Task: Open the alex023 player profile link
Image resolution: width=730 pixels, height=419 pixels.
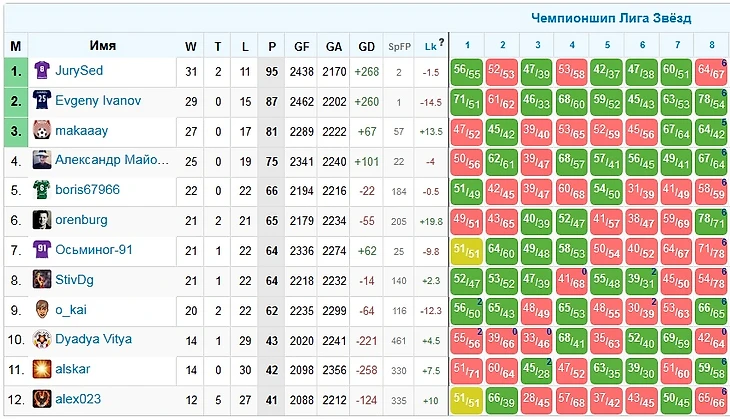Action: 78,399
